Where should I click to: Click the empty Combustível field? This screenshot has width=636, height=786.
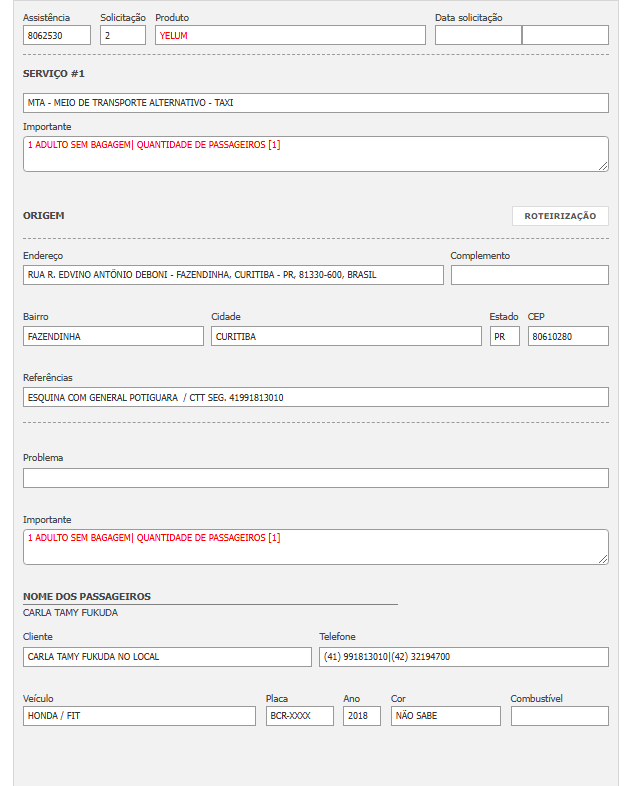559,716
